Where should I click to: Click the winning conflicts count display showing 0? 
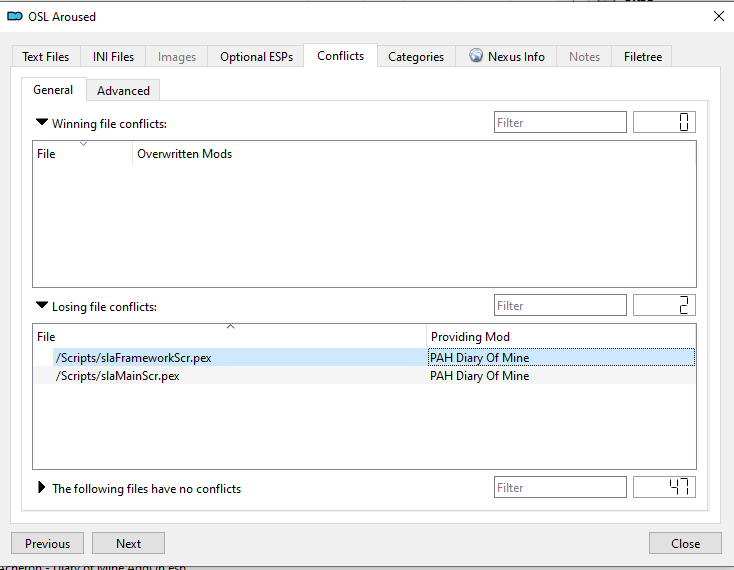664,122
